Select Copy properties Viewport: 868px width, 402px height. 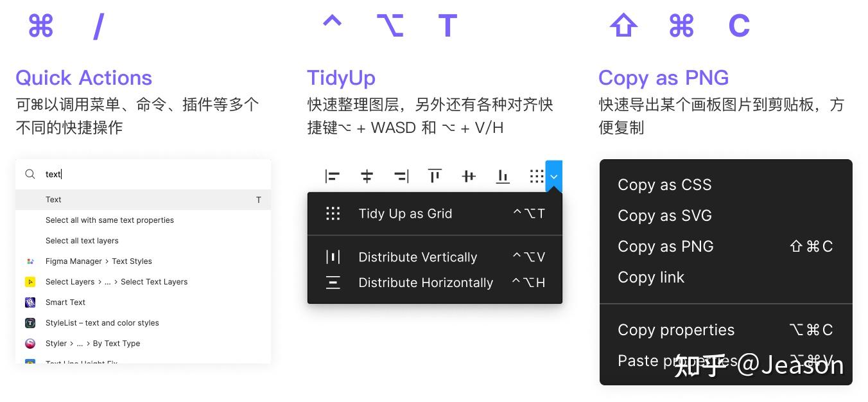[725, 330]
